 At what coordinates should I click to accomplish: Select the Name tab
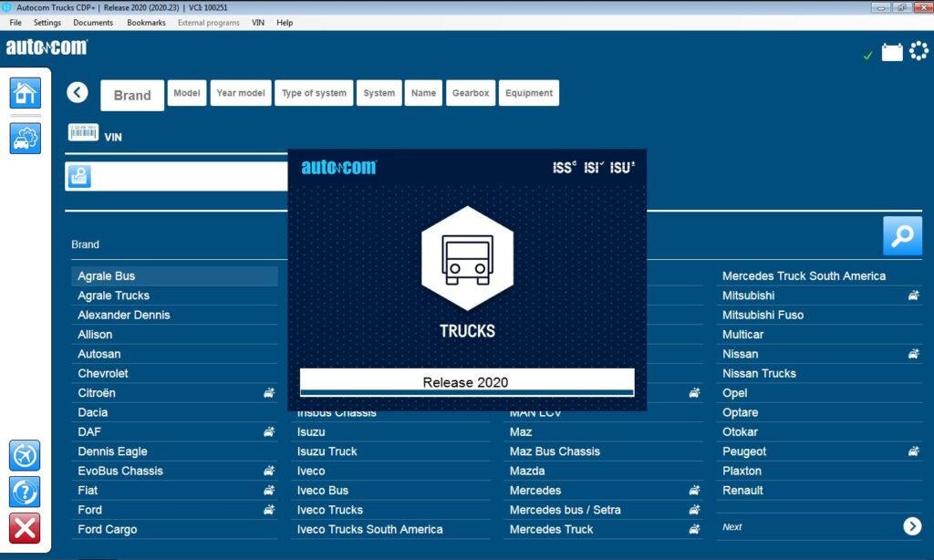point(423,93)
